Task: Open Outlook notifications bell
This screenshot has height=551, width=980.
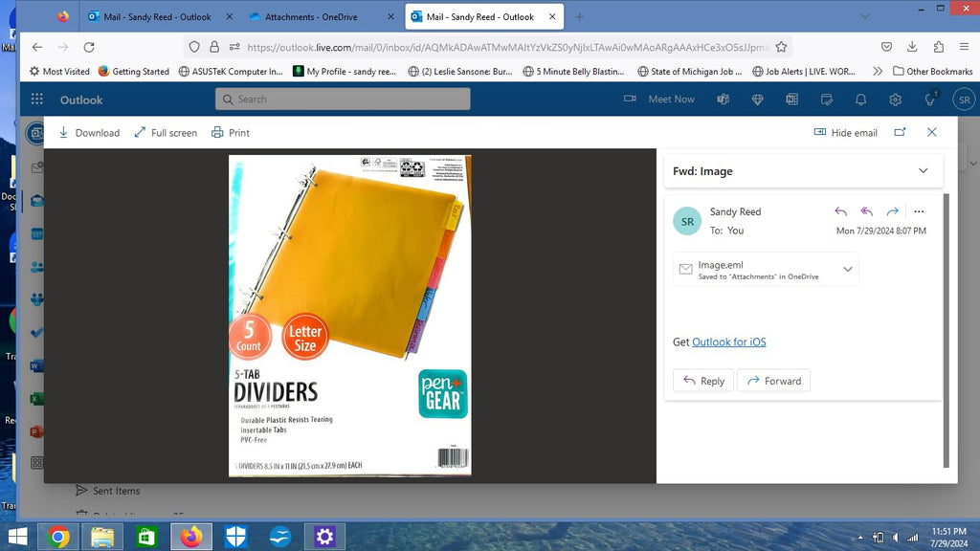Action: point(860,99)
